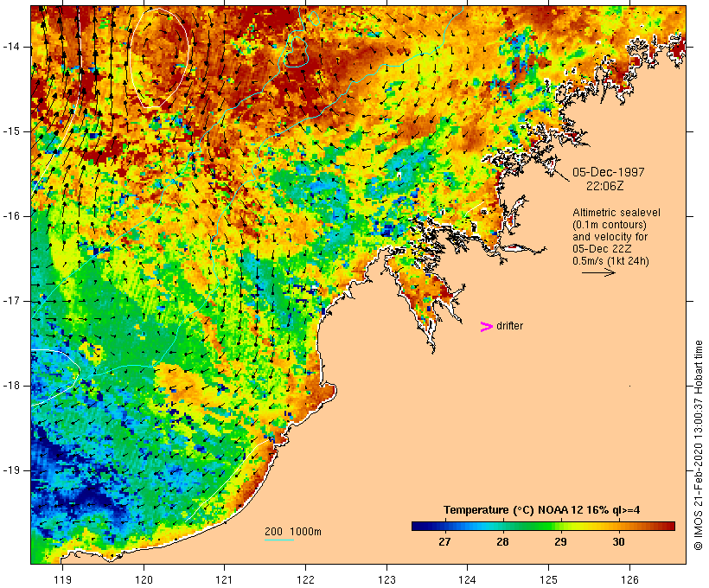The image size is (709, 588).
Task: Click the latitude label -18
Action: pyautogui.click(x=10, y=386)
